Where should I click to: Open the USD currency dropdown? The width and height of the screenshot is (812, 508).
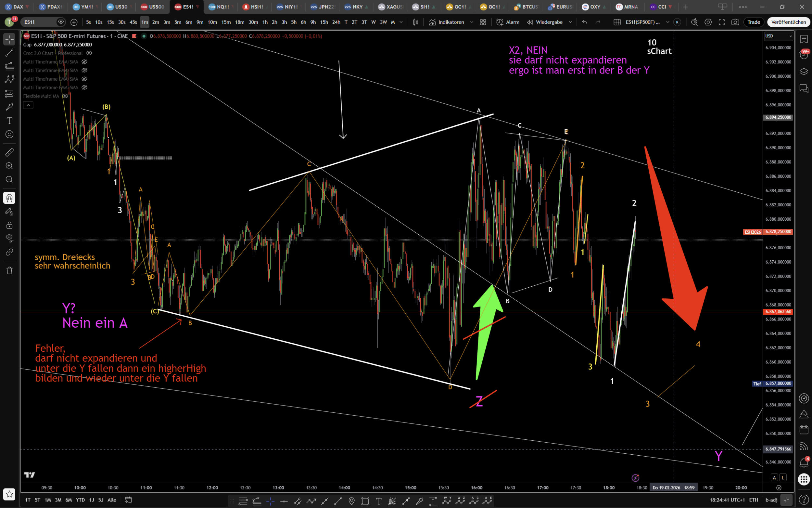[x=778, y=36]
